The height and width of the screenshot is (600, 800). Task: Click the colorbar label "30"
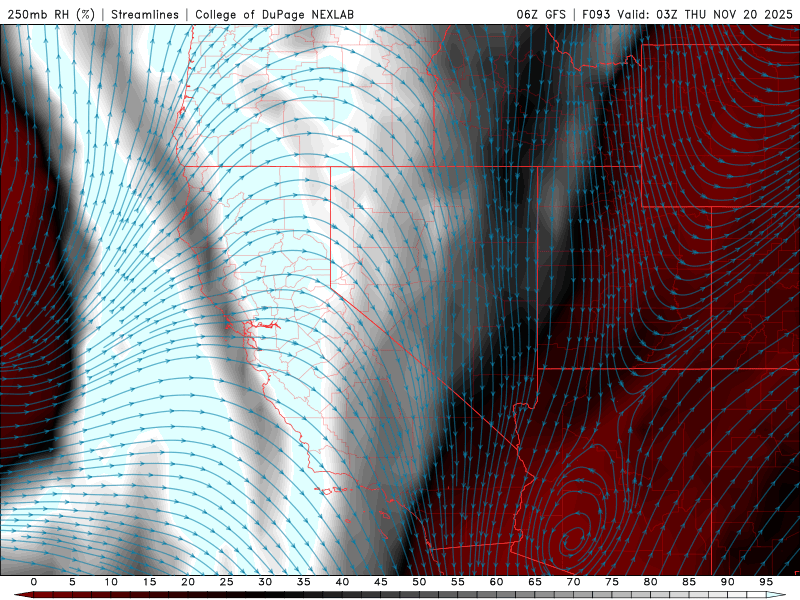pos(265,582)
